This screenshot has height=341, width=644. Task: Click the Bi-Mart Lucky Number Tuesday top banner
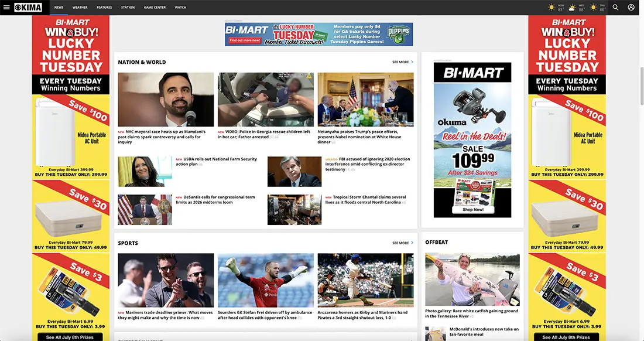[318, 34]
